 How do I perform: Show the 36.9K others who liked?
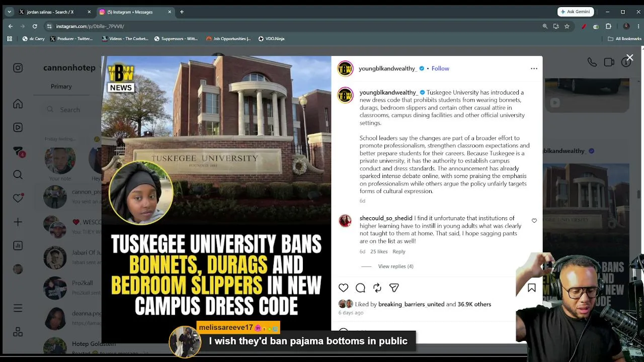[474, 304]
